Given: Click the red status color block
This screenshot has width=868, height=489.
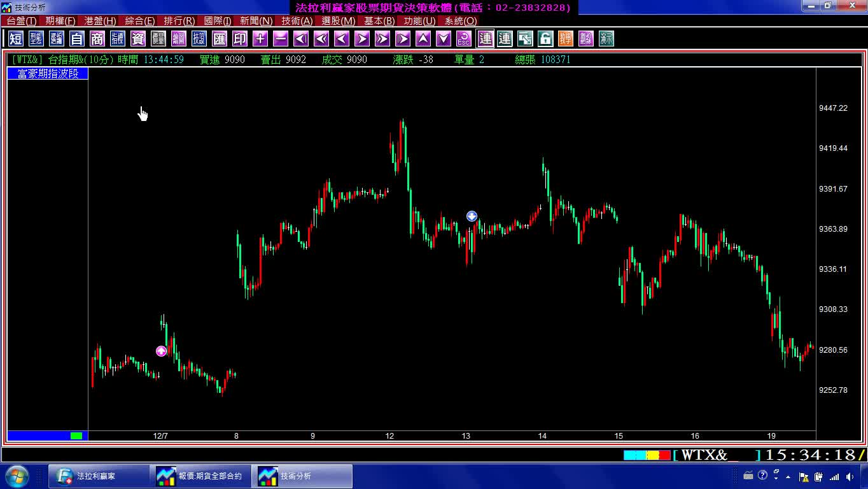Looking at the screenshot, I should [664, 455].
